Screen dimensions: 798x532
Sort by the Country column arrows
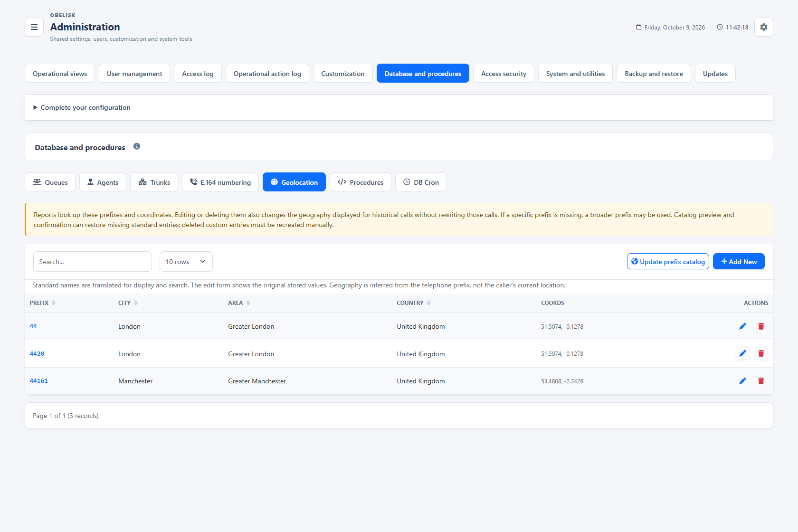pos(429,303)
